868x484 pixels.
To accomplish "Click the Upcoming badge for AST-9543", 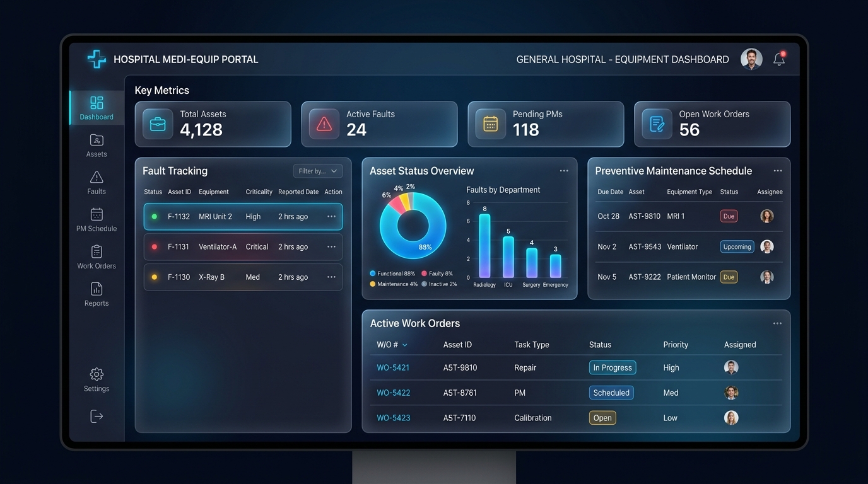I will click(737, 246).
